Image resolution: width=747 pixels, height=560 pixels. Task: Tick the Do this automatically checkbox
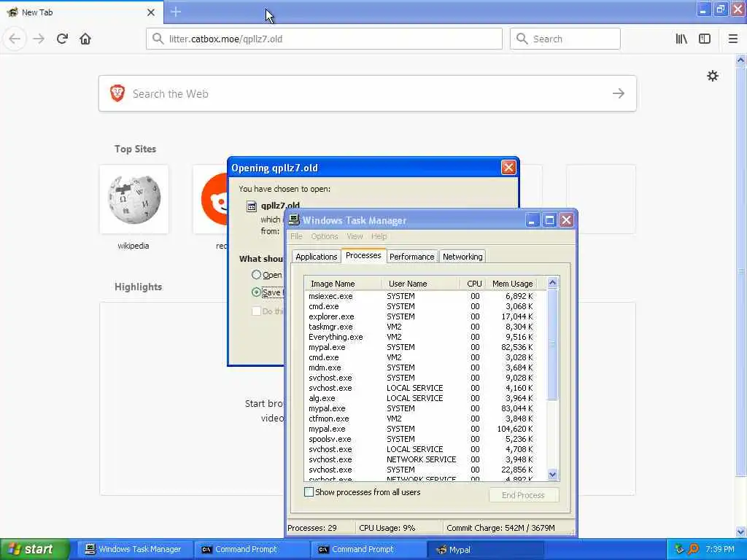coord(256,311)
